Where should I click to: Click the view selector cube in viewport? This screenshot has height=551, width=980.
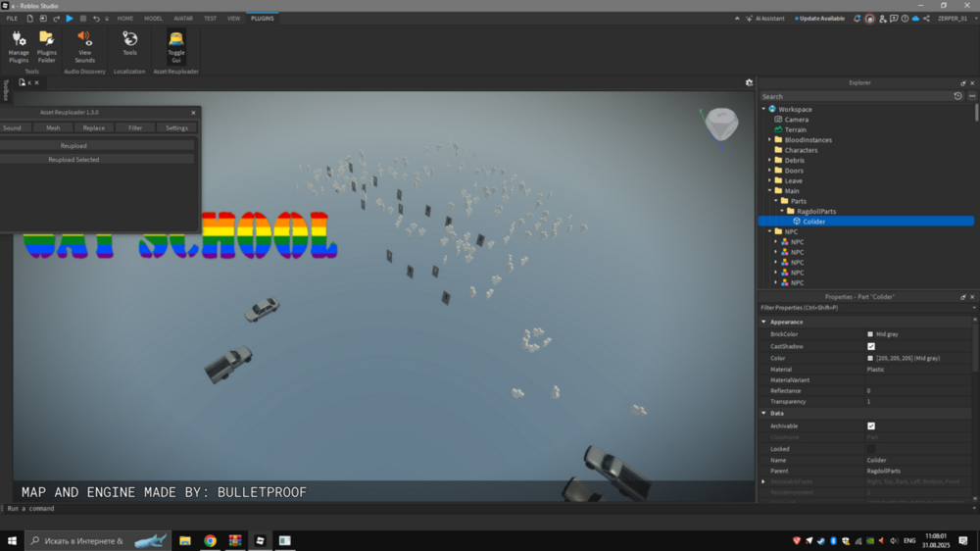(721, 124)
